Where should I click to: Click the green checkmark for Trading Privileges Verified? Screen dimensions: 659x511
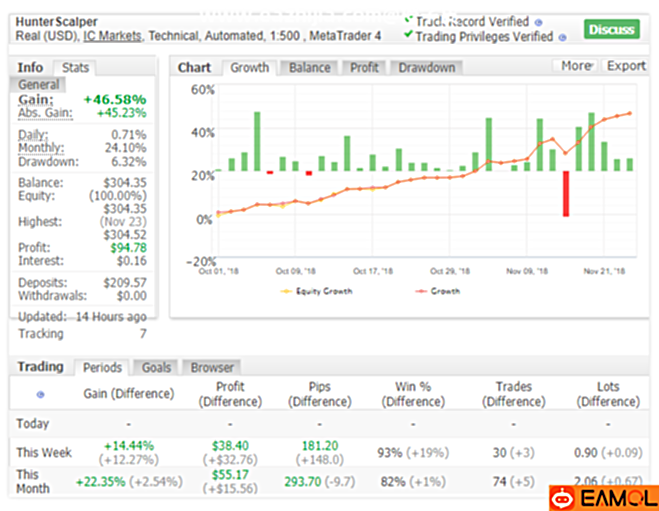click(x=407, y=36)
